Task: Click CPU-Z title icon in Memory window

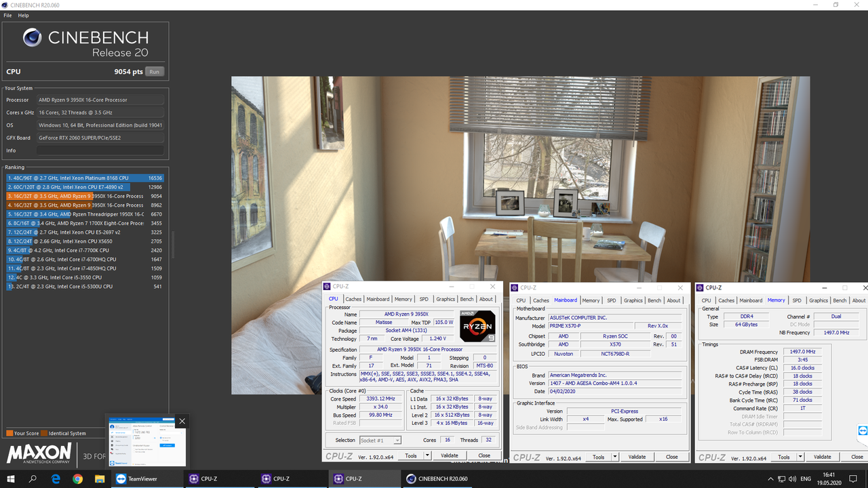Action: [701, 287]
